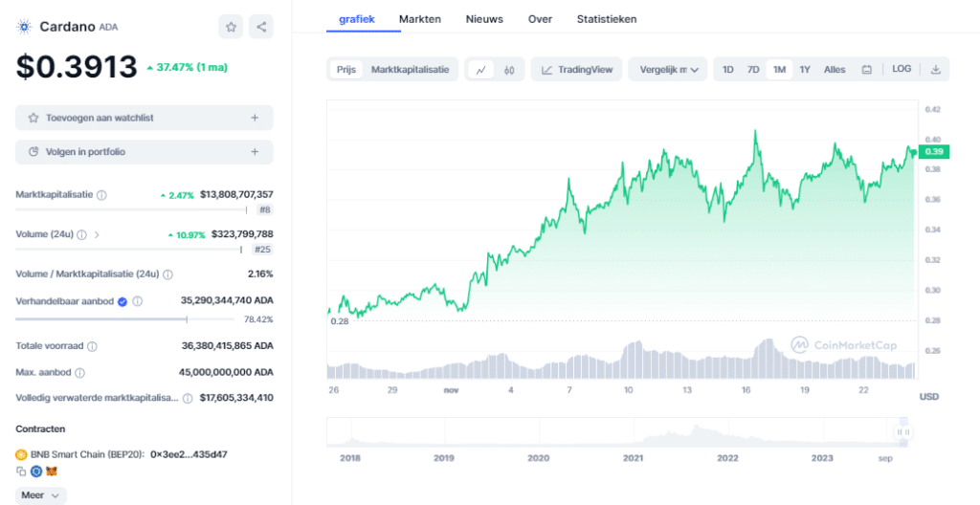Click the 45,000,000,000 ADA max supply
Image resolution: width=980 pixels, height=505 pixels.
pyautogui.click(x=226, y=372)
